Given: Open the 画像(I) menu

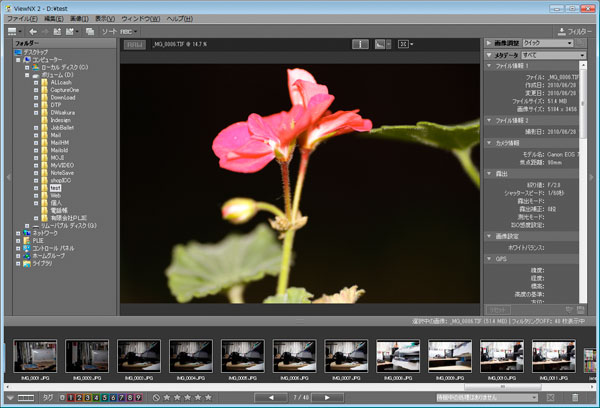Looking at the screenshot, I should [79, 19].
